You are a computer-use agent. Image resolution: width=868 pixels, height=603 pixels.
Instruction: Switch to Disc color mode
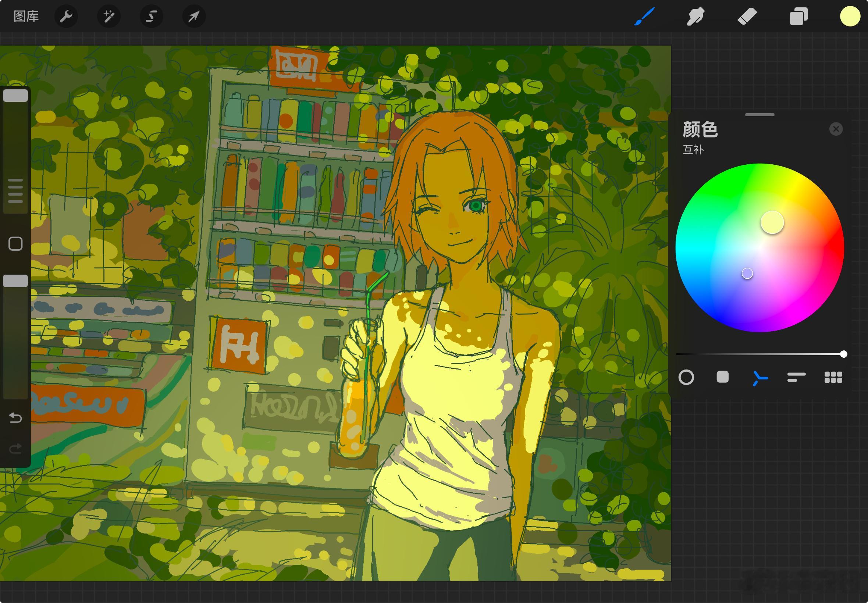(x=686, y=377)
